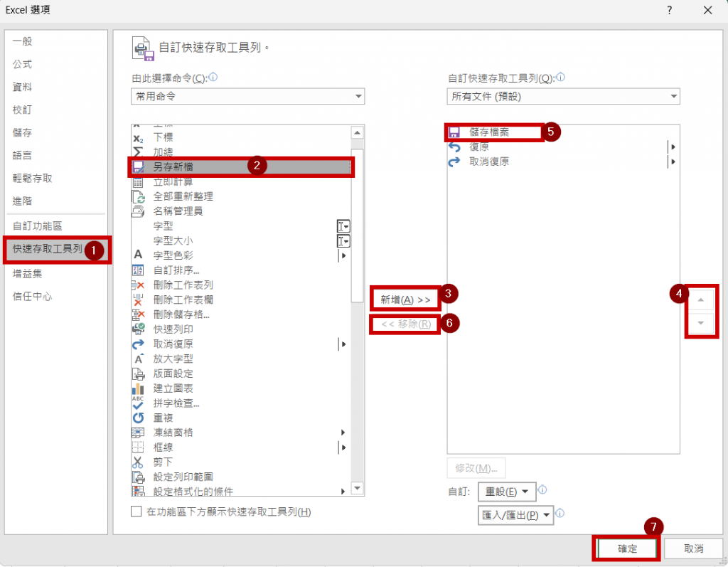Click info icon beside 自訂快速存取工具列(Q)
728x567 pixels.
(560, 77)
